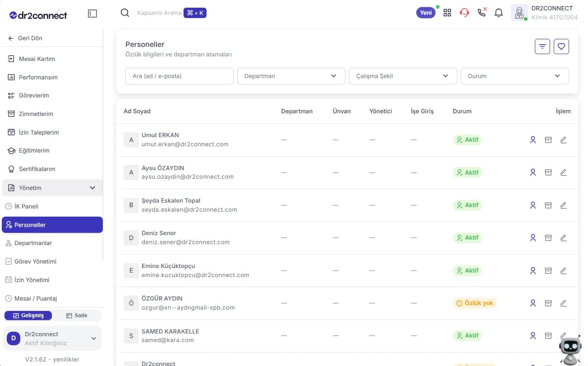Screen dimensions: 588x366
Task: Switch to Gelişmiş view mode
Action: (x=28, y=315)
